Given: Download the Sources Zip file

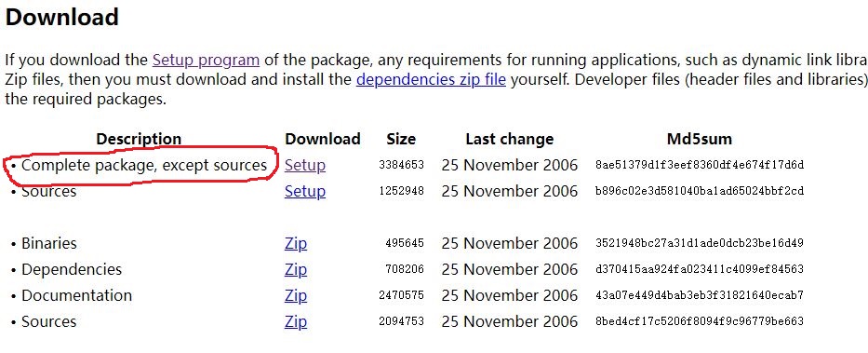Looking at the screenshot, I should [296, 321].
